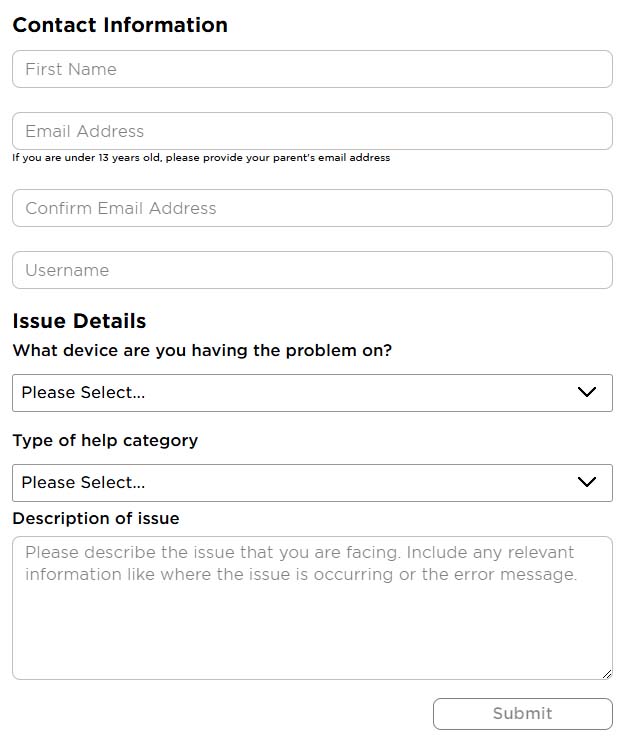Image resolution: width=625 pixels, height=744 pixels.
Task: Select the Confirm Email Address field
Action: [x=312, y=208]
